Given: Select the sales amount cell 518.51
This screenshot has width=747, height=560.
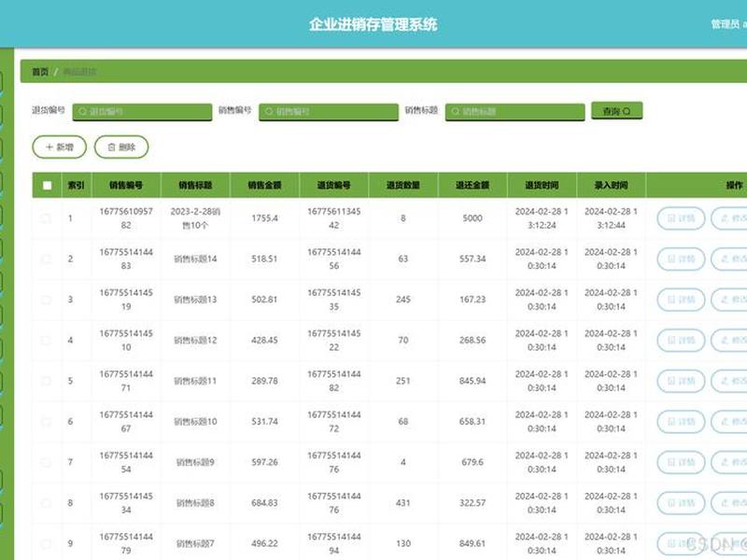Looking at the screenshot, I should [264, 259].
